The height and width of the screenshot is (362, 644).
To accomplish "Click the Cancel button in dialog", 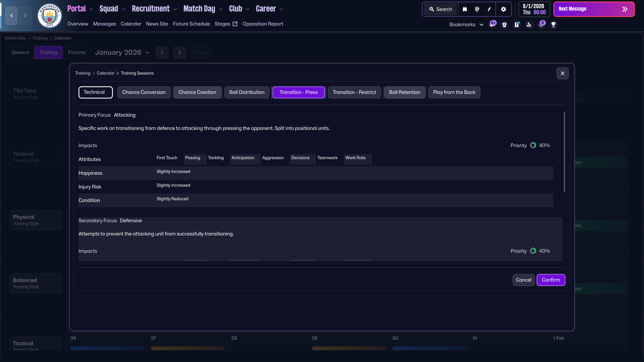I will 523,280.
